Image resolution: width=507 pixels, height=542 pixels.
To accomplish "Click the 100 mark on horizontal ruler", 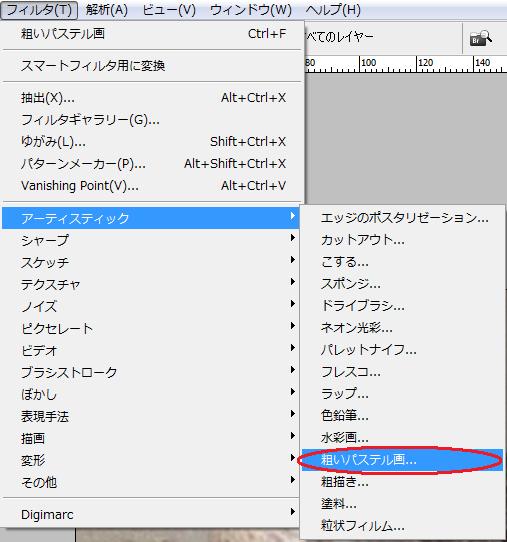I will pos(368,63).
